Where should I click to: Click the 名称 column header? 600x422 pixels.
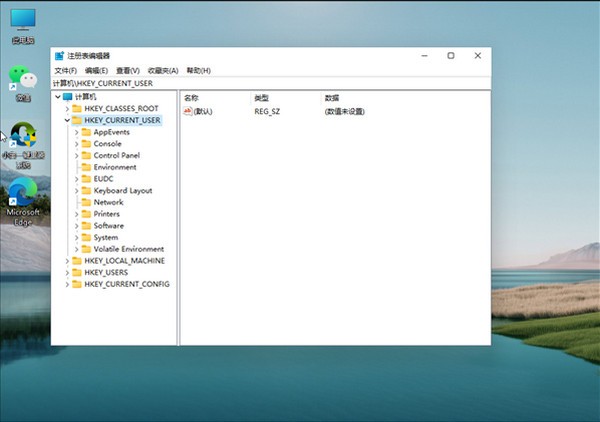click(192, 98)
